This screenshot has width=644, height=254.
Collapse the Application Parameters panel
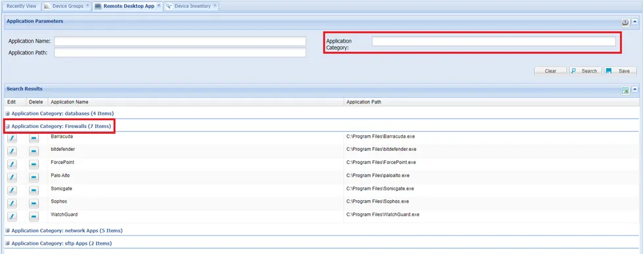click(x=635, y=22)
